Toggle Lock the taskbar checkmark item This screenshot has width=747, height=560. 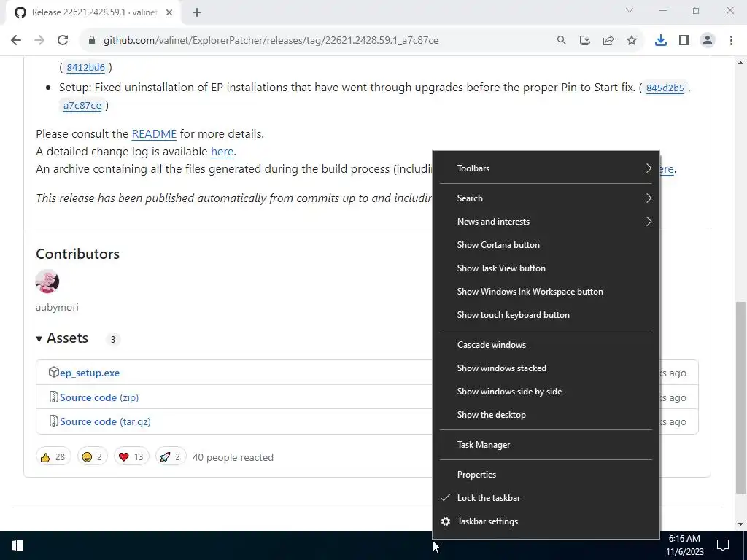pos(546,498)
